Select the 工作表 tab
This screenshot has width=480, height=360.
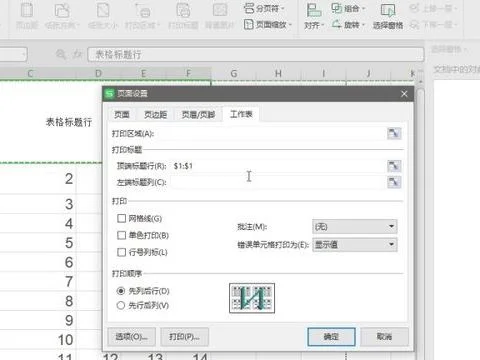(241, 114)
